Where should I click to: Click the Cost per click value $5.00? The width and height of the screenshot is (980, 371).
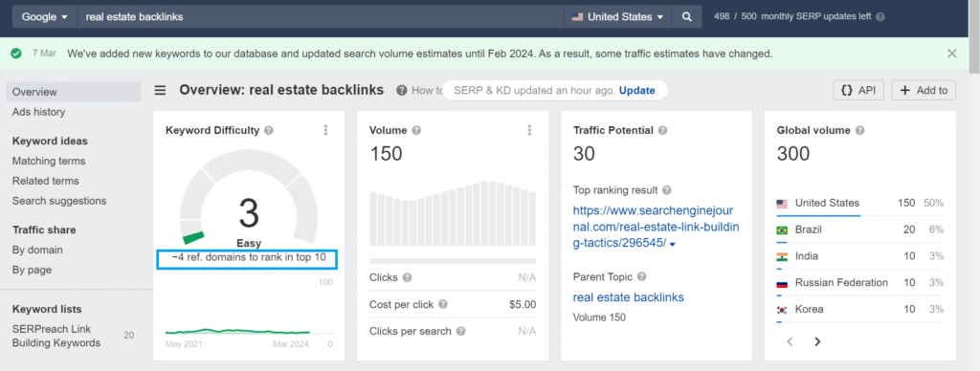(523, 304)
